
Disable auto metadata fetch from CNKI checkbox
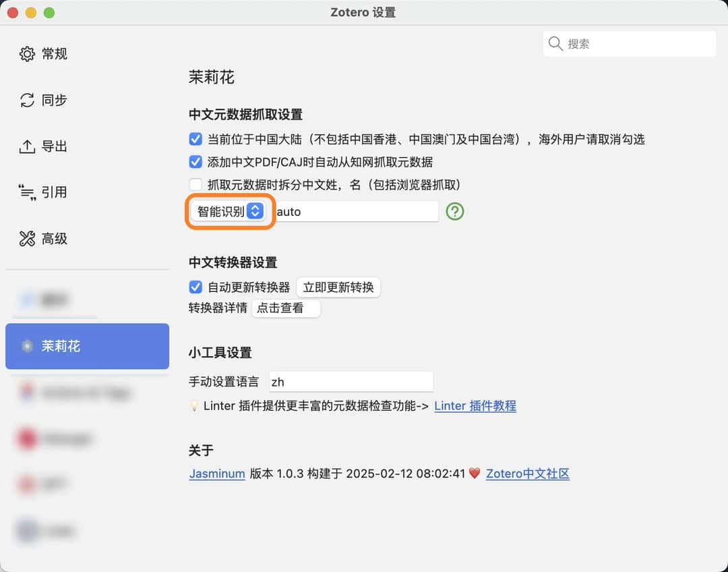[195, 162]
